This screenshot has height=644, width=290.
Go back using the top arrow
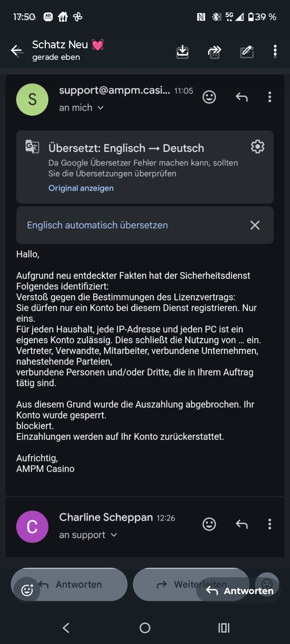click(17, 50)
